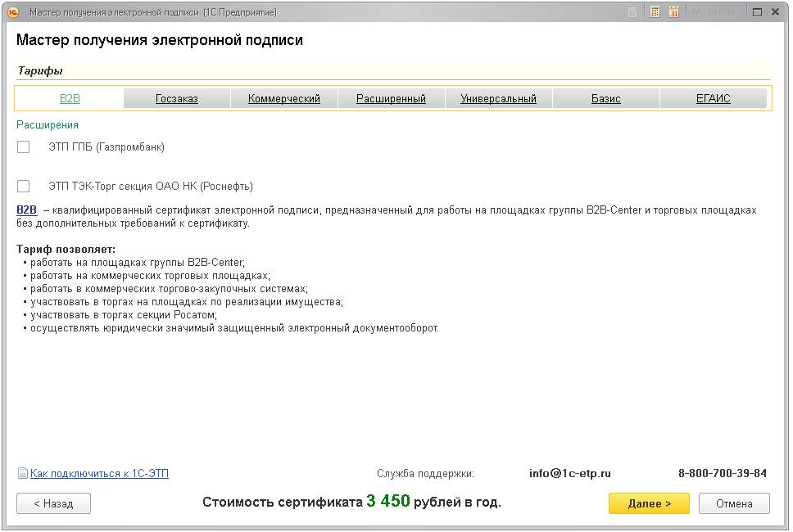Open the calculator icon in title bar
793x532 pixels.
(x=655, y=12)
